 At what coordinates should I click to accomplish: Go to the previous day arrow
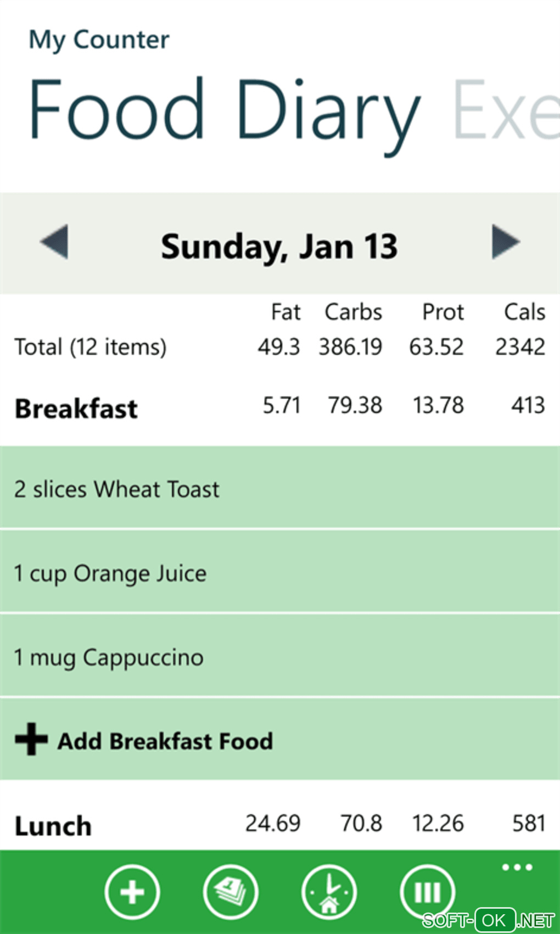[x=54, y=242]
